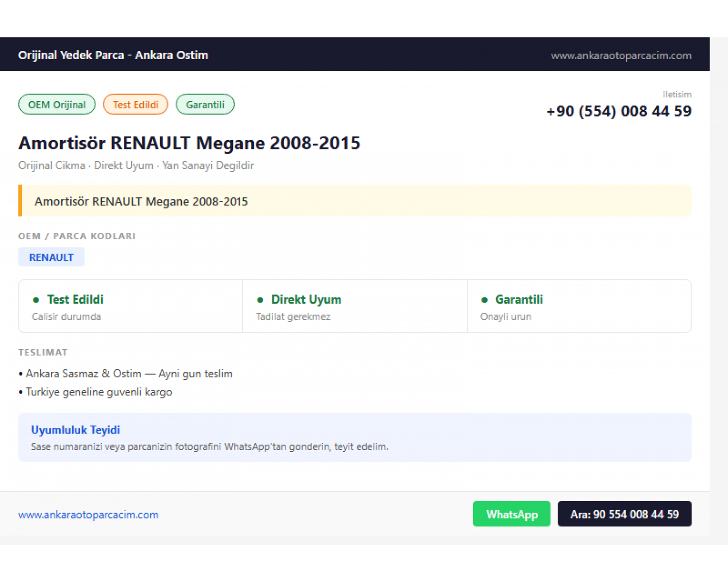Click the yellow highlighted product name banner
728x582 pixels.
(355, 201)
